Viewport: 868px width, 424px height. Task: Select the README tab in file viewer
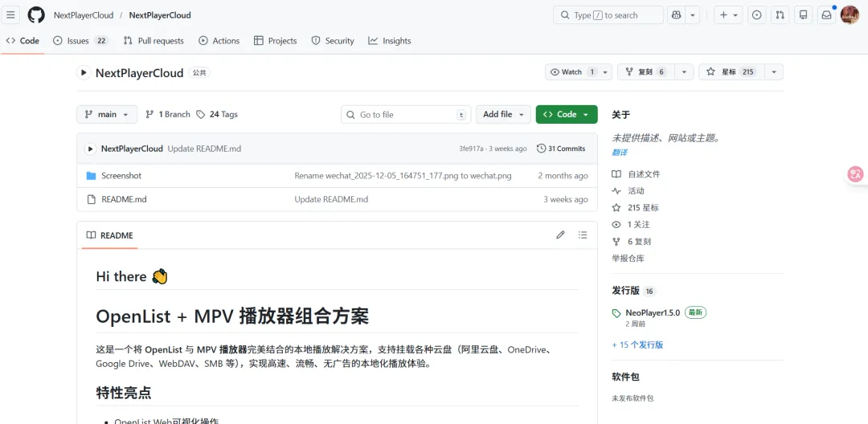pyautogui.click(x=109, y=235)
